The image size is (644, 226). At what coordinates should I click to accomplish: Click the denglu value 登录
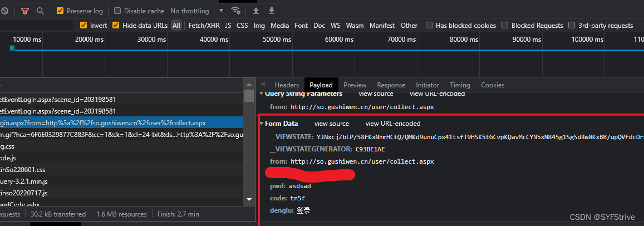click(303, 211)
